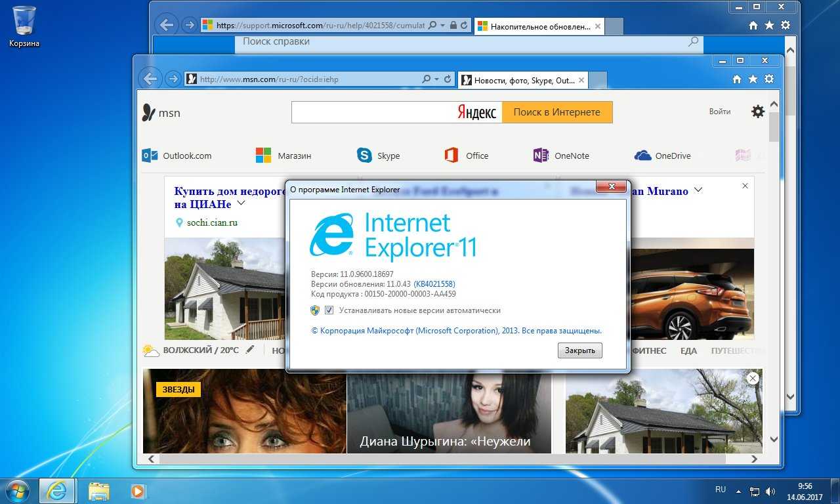Click the msn.com address bar
This screenshot has height=504, width=840.
click(x=302, y=79)
